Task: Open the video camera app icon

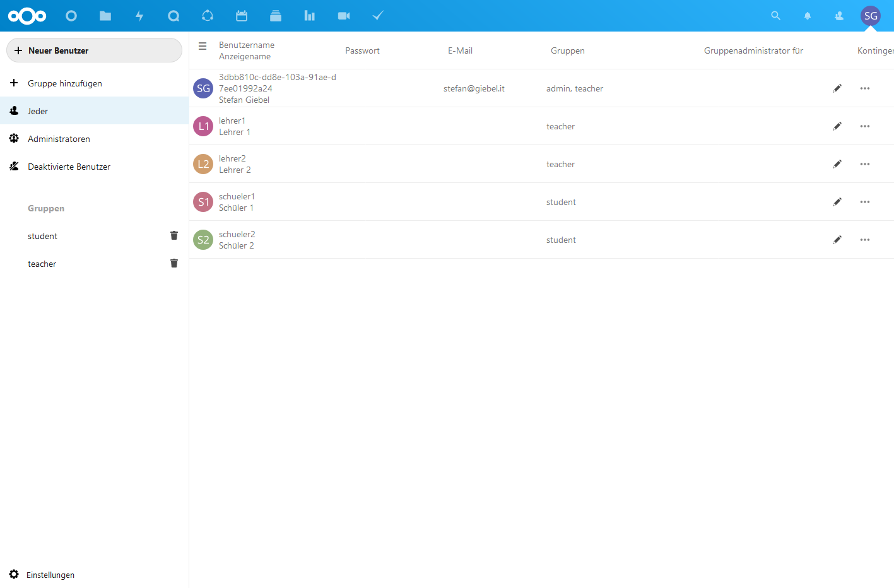Action: (x=344, y=16)
